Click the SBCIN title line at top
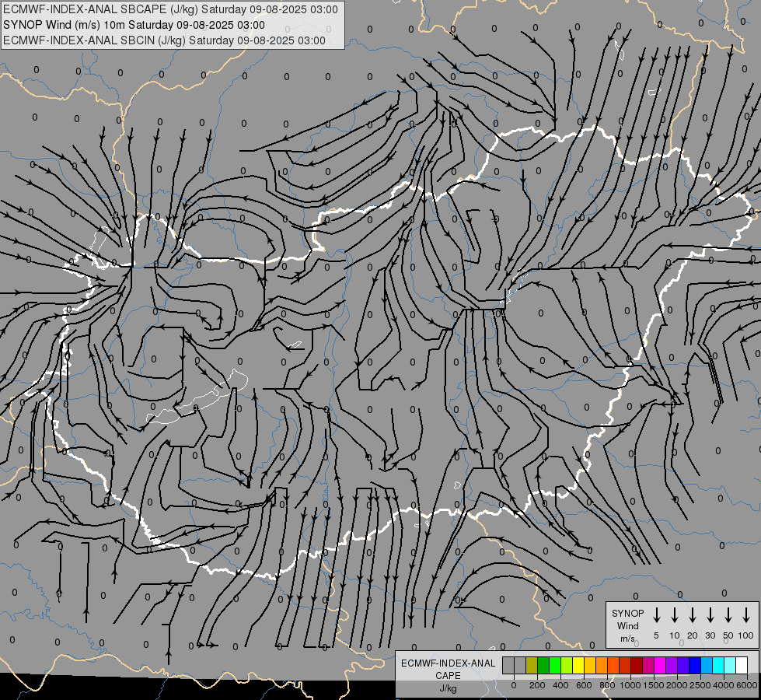Screen dimensions: 761x700 click(x=164, y=40)
